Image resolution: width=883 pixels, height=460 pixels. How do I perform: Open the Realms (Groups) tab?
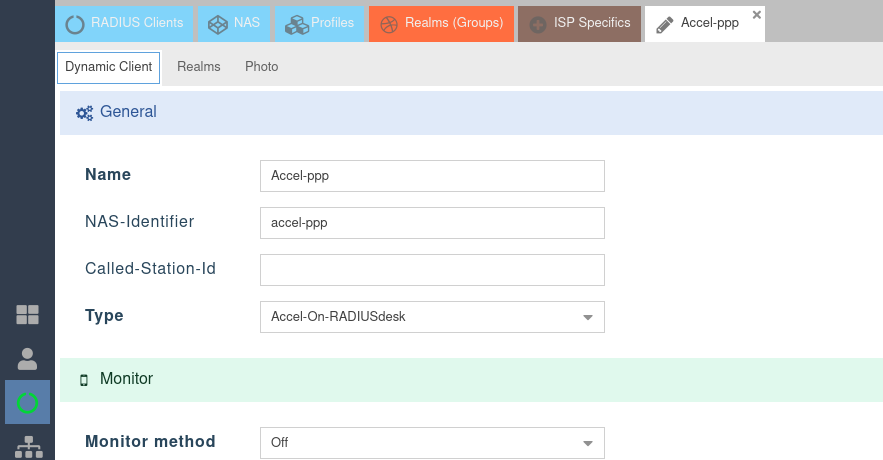point(441,23)
